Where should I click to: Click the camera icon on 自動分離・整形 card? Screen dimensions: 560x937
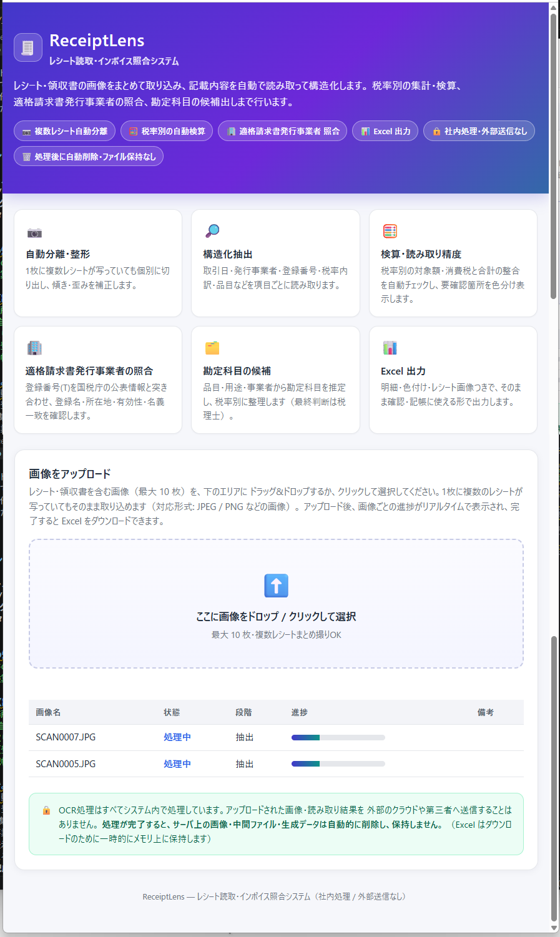pos(34,233)
